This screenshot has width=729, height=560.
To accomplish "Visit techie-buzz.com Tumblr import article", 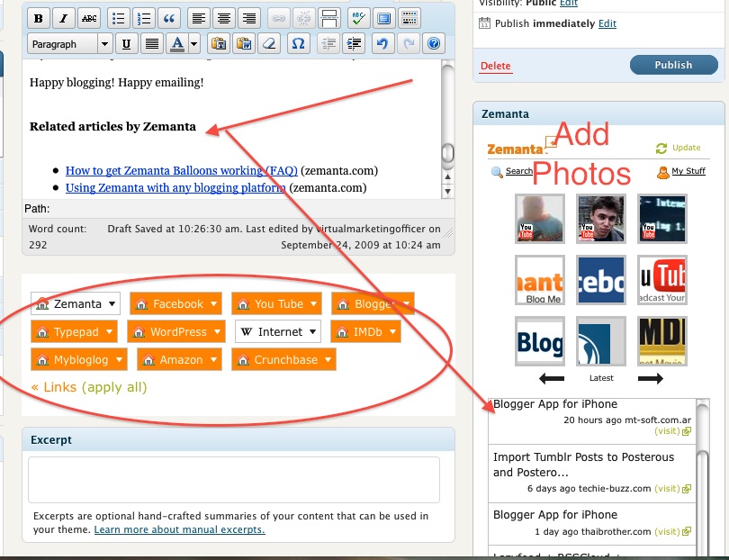I will point(672,488).
